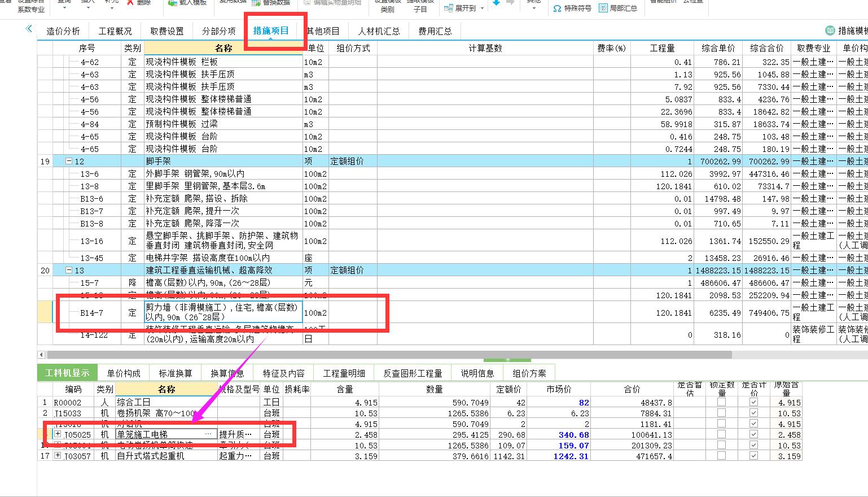Switch to 说明信息 bottom tab
Image resolution: width=868 pixels, height=497 pixels.
[x=477, y=373]
